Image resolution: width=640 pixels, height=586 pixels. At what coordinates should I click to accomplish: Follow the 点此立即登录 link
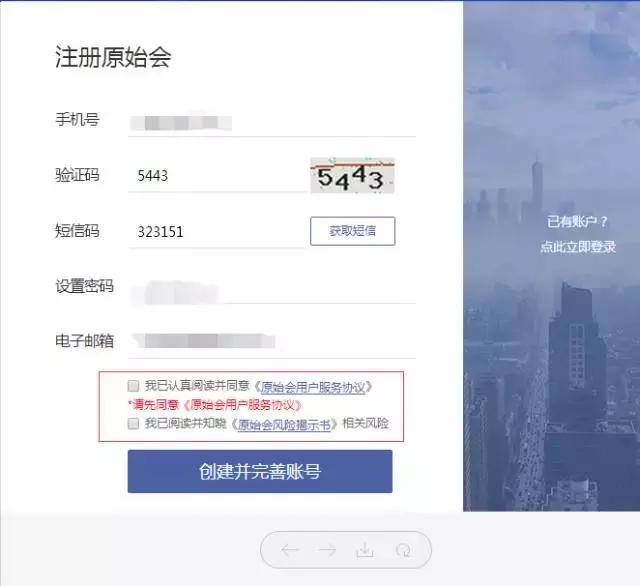click(578, 246)
